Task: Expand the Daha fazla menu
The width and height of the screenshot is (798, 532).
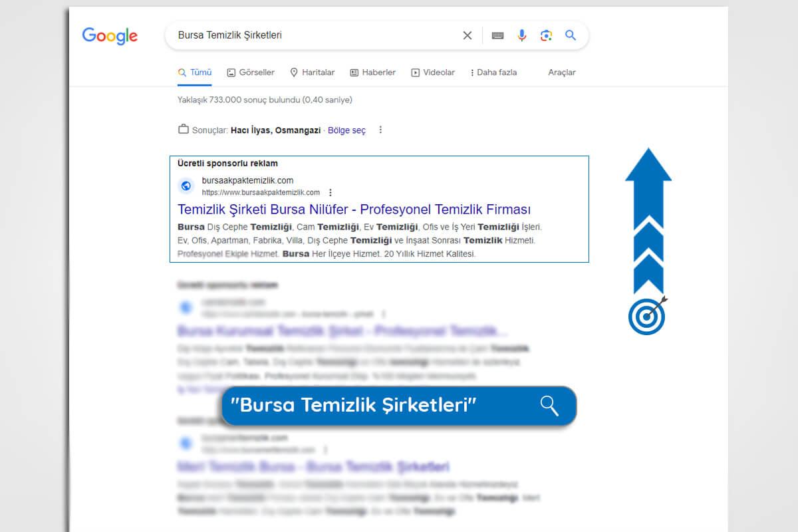Action: tap(493, 72)
